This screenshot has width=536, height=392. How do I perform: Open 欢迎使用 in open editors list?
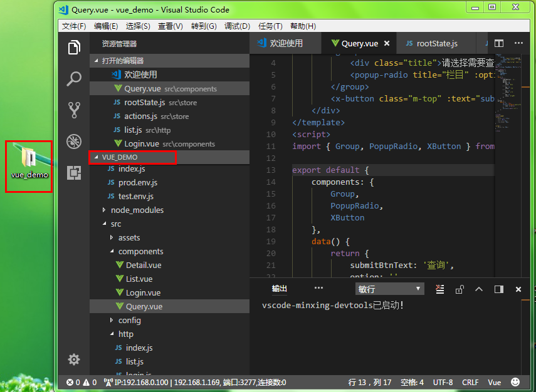click(x=169, y=75)
